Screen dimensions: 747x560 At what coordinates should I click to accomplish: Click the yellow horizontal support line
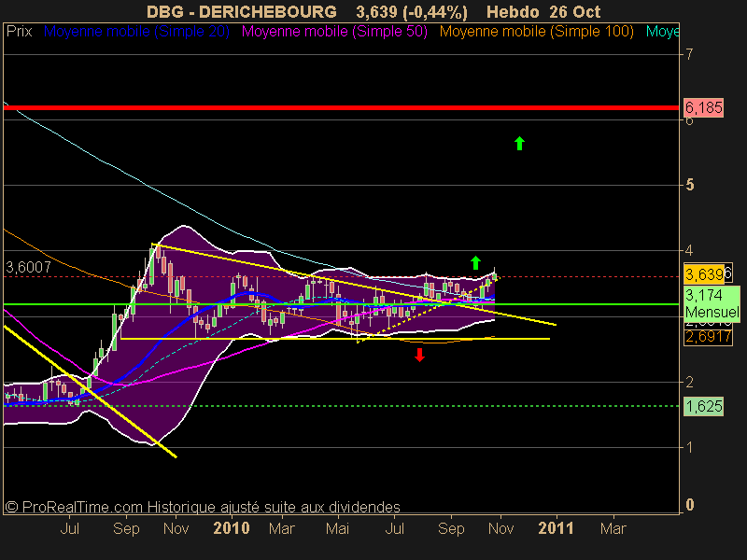click(335, 339)
